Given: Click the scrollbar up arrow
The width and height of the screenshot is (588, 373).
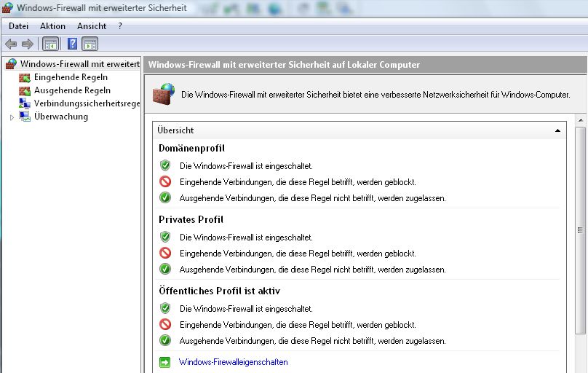Looking at the screenshot, I should (x=581, y=120).
